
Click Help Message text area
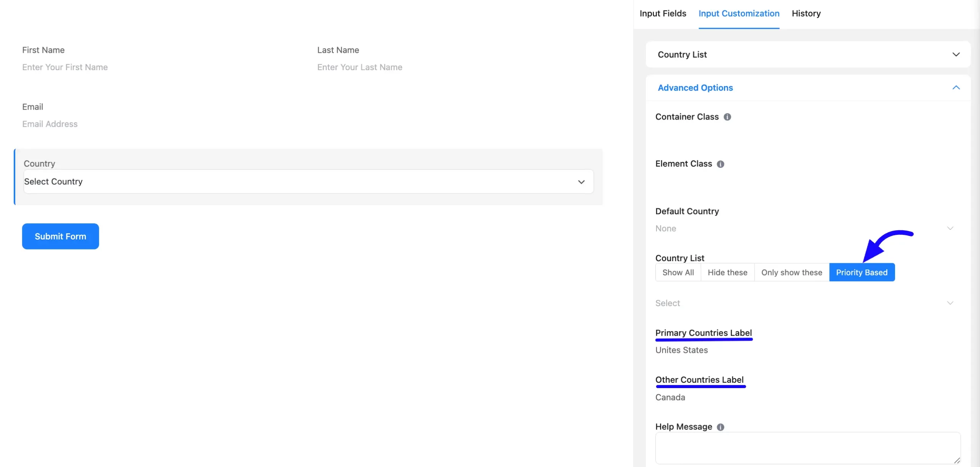click(808, 448)
